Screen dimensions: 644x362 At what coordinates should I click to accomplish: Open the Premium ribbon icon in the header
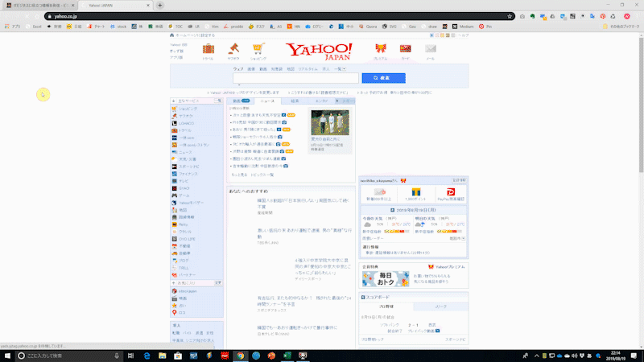[x=381, y=49]
